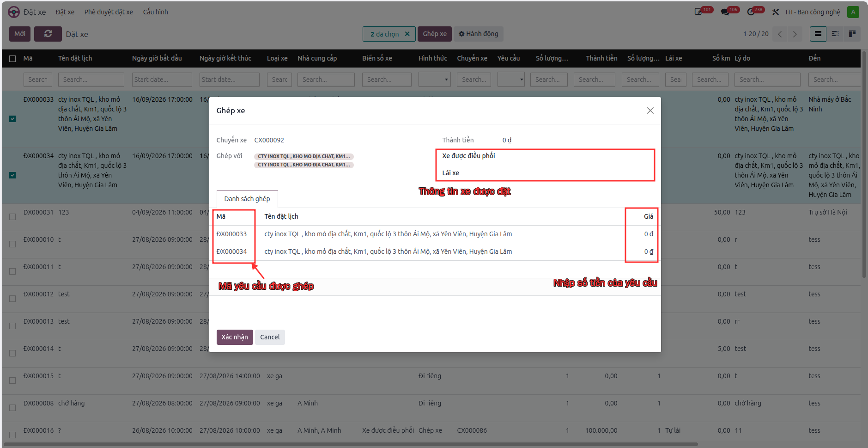The image size is (868, 448).
Task: Click the Ngày giờ bắt đầu start date filter
Action: coord(162,80)
